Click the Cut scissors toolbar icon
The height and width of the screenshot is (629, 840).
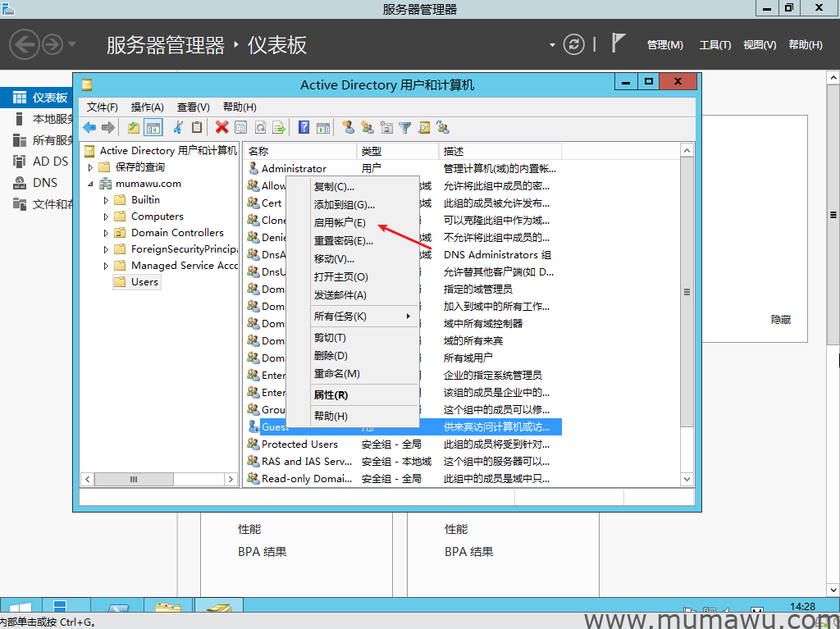178,127
